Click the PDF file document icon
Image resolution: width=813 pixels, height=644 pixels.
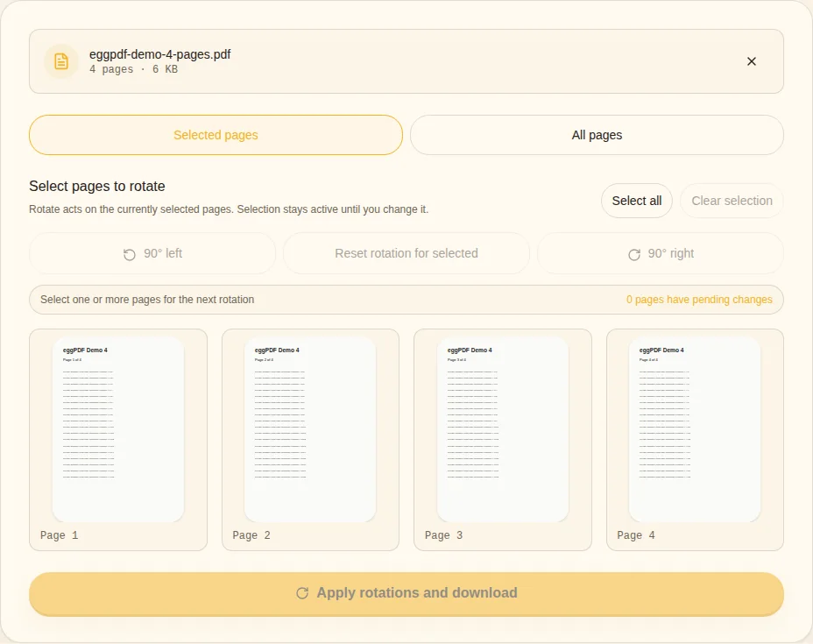[61, 61]
